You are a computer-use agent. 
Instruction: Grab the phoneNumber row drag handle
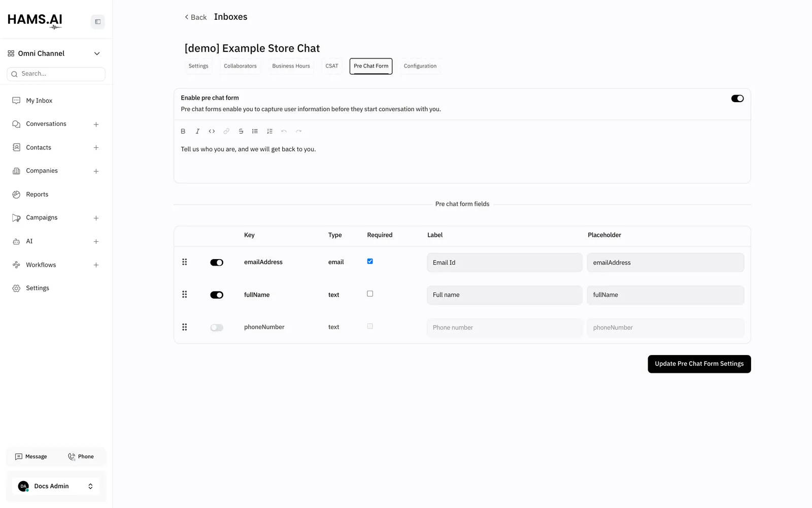click(185, 327)
